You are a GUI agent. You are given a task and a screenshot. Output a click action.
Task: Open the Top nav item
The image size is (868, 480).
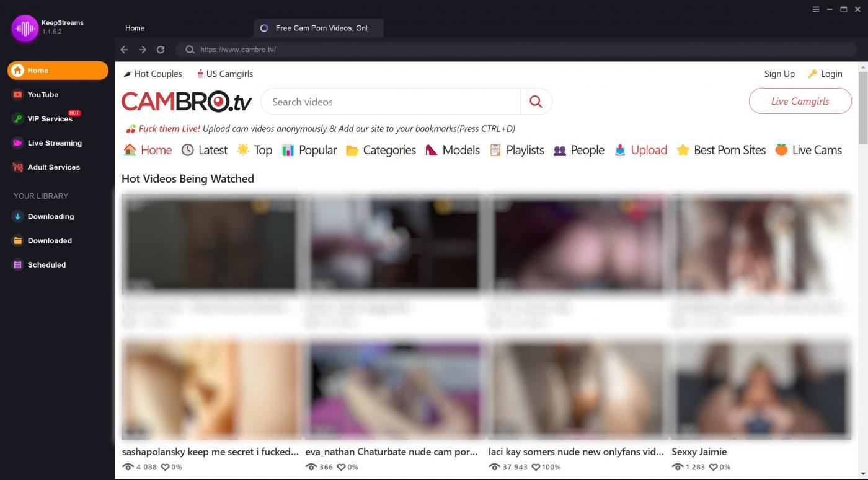click(255, 150)
